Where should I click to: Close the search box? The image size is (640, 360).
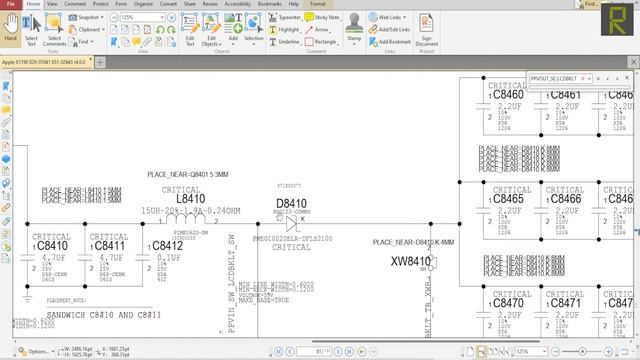tap(627, 78)
